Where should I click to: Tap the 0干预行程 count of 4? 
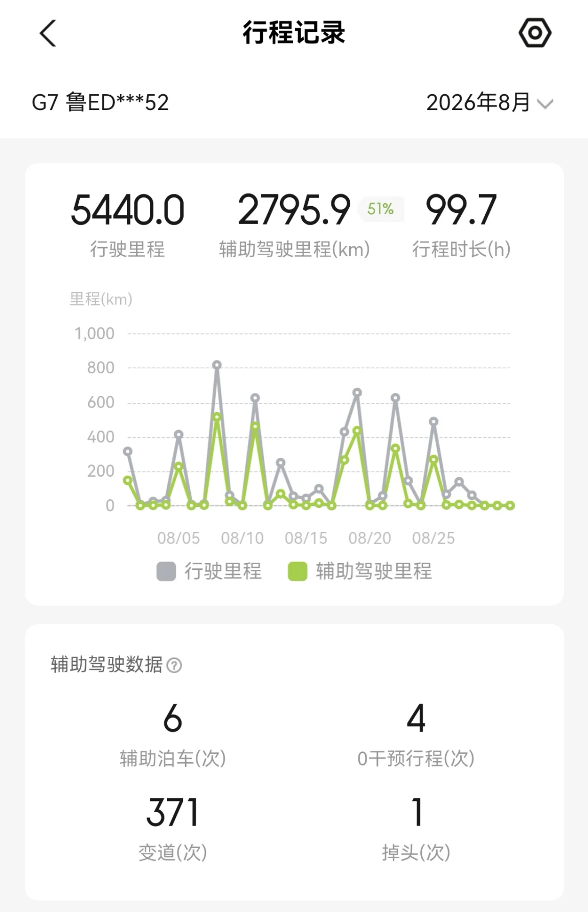click(416, 718)
